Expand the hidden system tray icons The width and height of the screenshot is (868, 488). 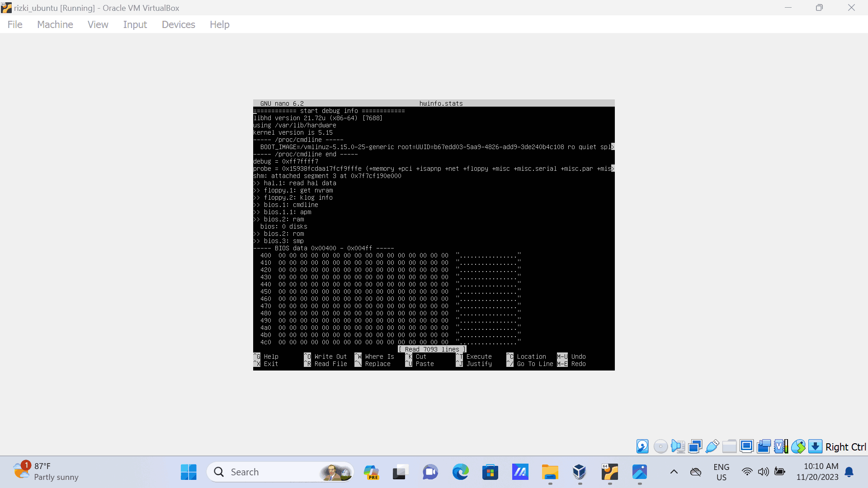click(674, 472)
